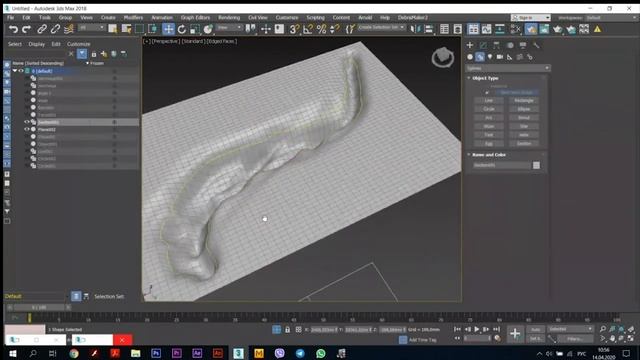Switch to the Hierarchy command panel tab
This screenshot has width=640, height=360.
point(496,45)
